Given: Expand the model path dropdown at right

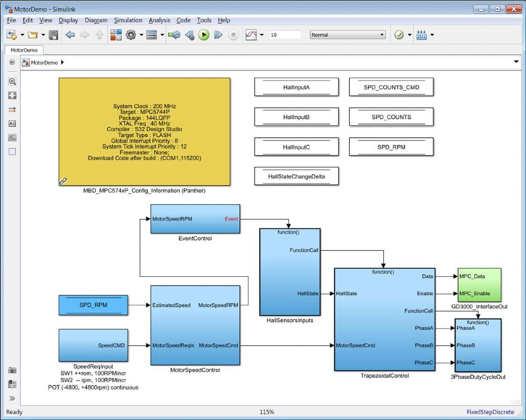Looking at the screenshot, I should pyautogui.click(x=516, y=62).
